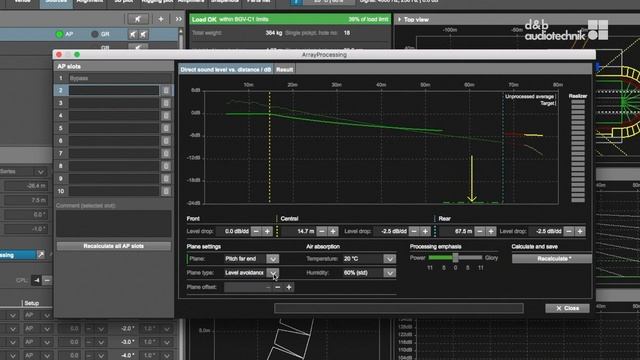Click the blue ArrayProcessing button in background panel

coord(17,255)
